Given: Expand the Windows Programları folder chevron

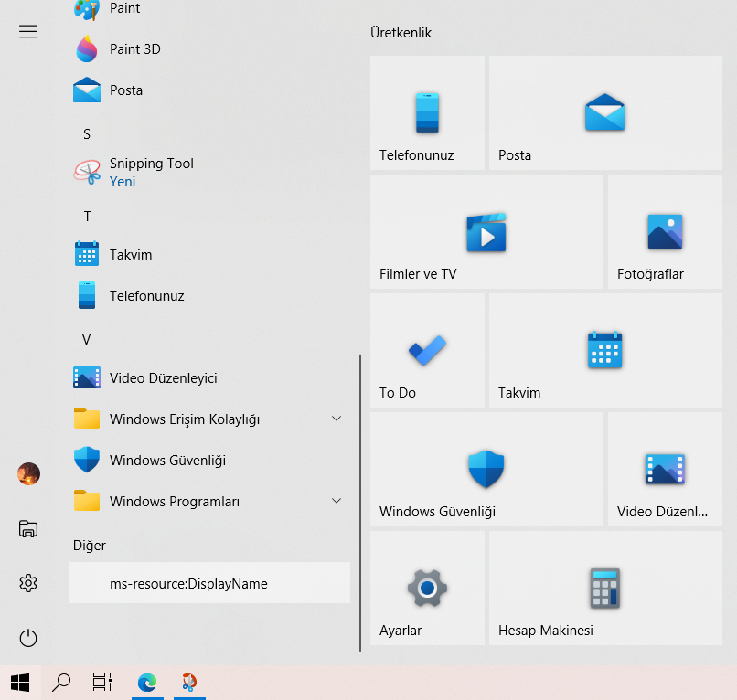Looking at the screenshot, I should click(336, 501).
